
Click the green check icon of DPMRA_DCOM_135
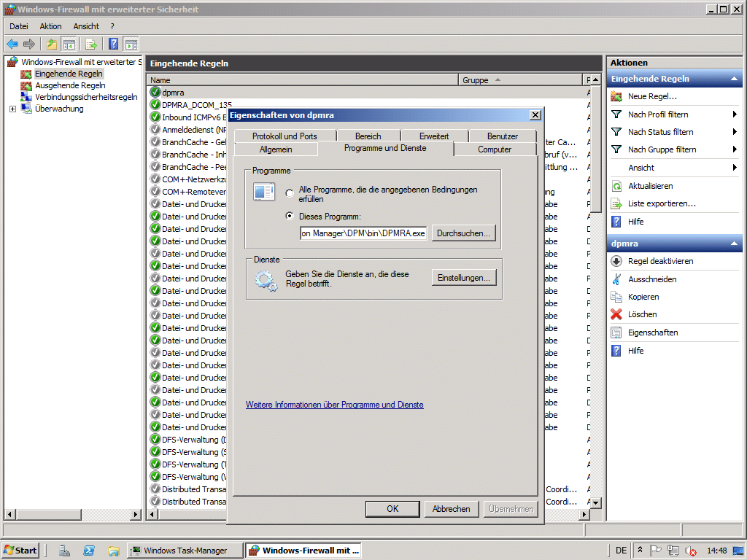(x=155, y=104)
